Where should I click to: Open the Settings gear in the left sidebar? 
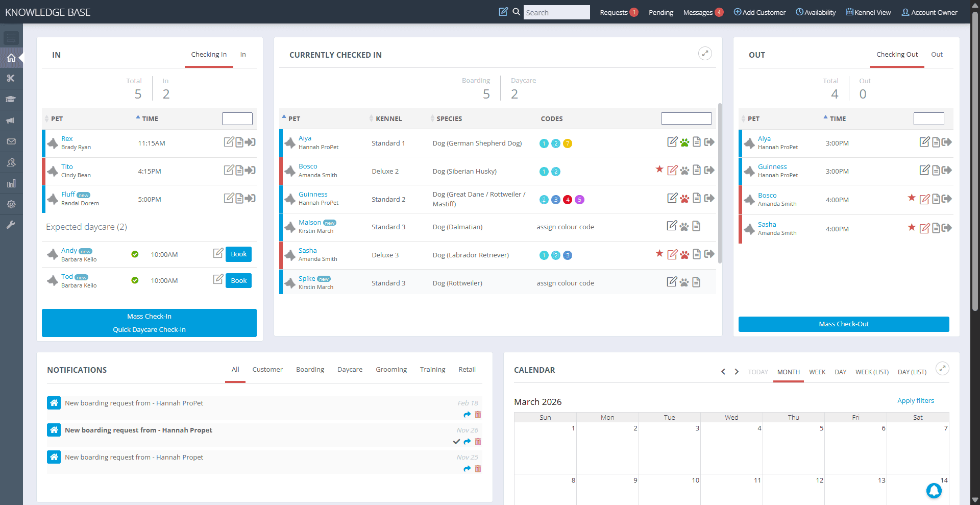pos(11,204)
